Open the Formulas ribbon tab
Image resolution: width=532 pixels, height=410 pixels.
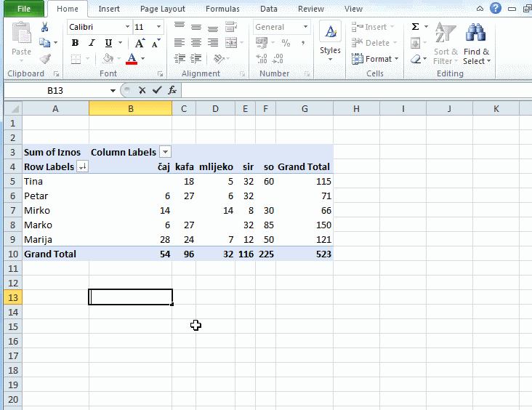(222, 9)
